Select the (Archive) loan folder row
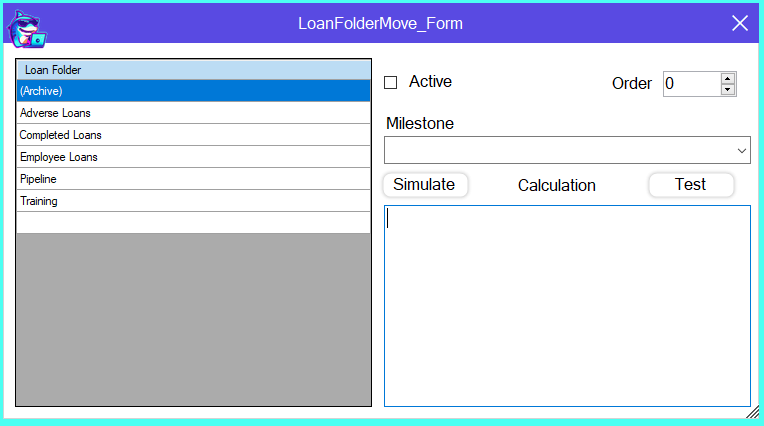This screenshot has height=426, width=764. [x=194, y=91]
